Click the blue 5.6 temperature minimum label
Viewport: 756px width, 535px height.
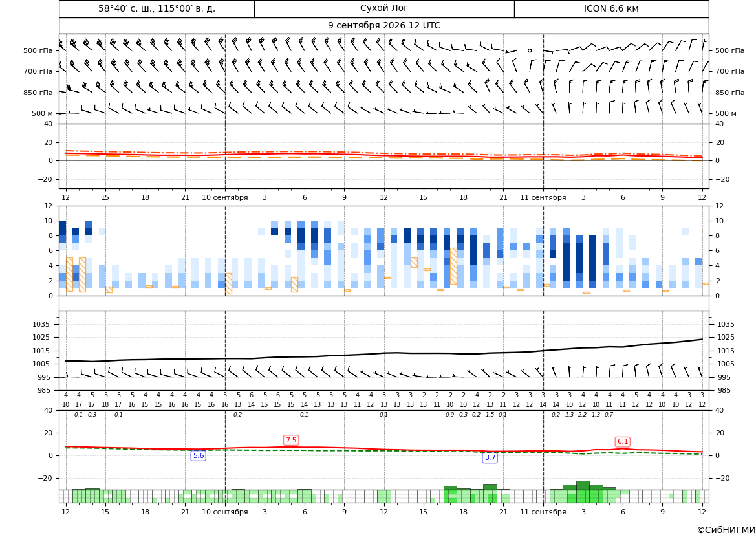[x=199, y=455]
